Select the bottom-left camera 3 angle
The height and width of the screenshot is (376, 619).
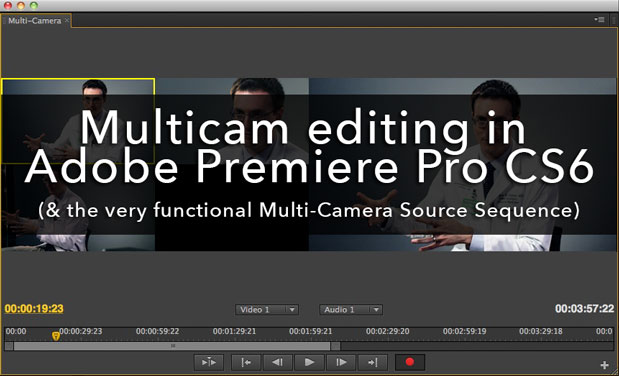pos(78,208)
